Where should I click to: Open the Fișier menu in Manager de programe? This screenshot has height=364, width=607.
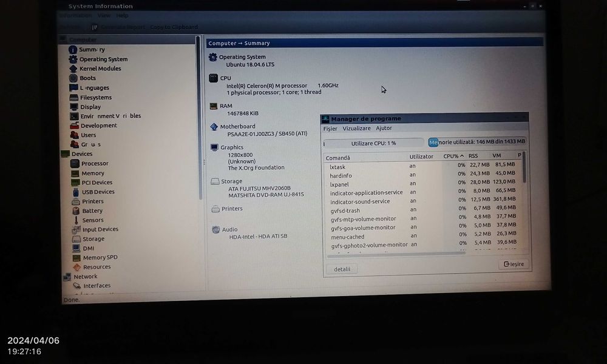(330, 129)
